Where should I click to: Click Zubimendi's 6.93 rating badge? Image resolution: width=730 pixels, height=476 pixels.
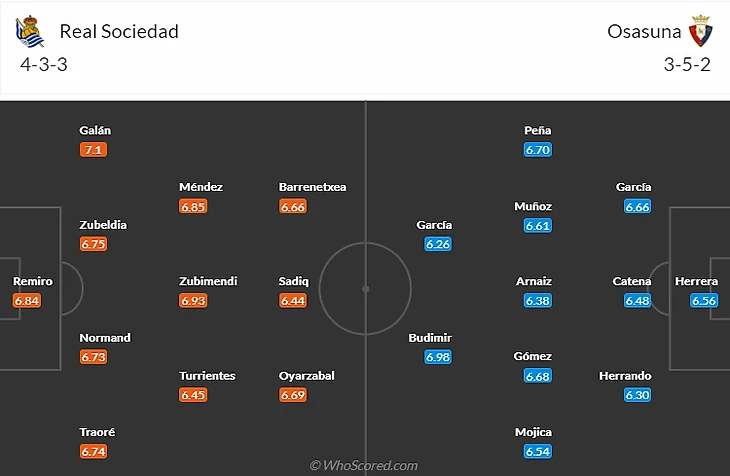pos(193,300)
